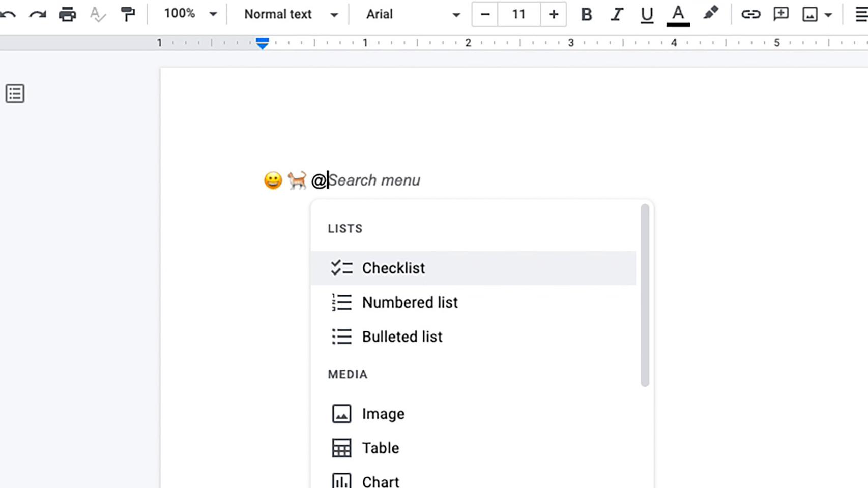This screenshot has width=868, height=488.
Task: Select Numbered list from the menu
Action: click(x=410, y=302)
